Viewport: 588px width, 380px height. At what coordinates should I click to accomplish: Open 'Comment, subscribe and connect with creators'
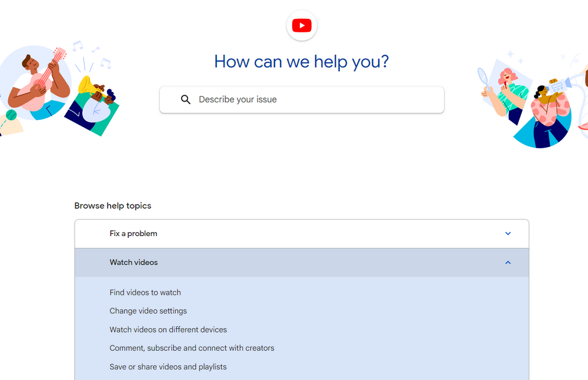click(192, 348)
